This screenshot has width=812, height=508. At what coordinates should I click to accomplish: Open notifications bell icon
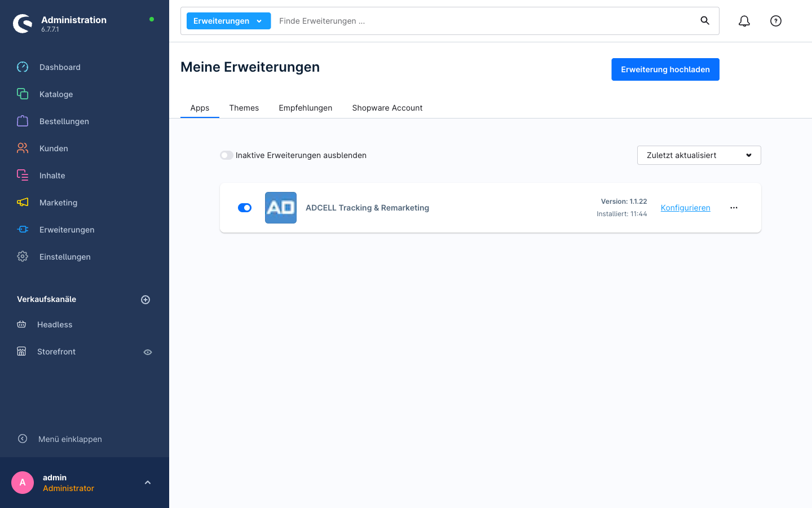coord(744,21)
